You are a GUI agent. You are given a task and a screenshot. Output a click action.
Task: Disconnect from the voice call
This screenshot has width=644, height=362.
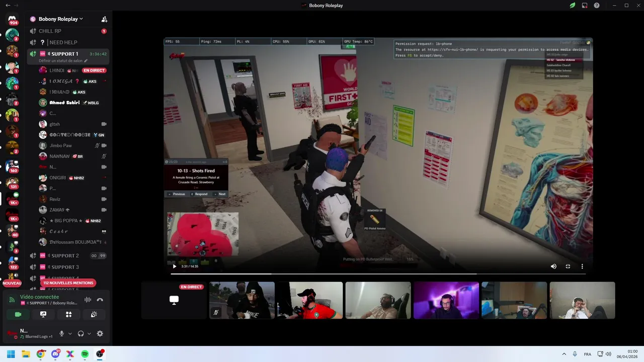[x=100, y=300]
